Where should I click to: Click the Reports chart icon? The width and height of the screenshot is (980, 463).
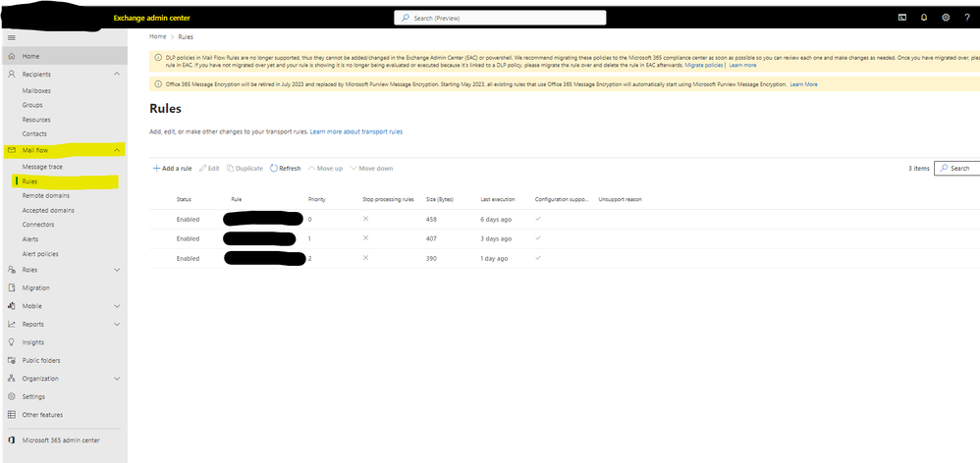tap(11, 324)
